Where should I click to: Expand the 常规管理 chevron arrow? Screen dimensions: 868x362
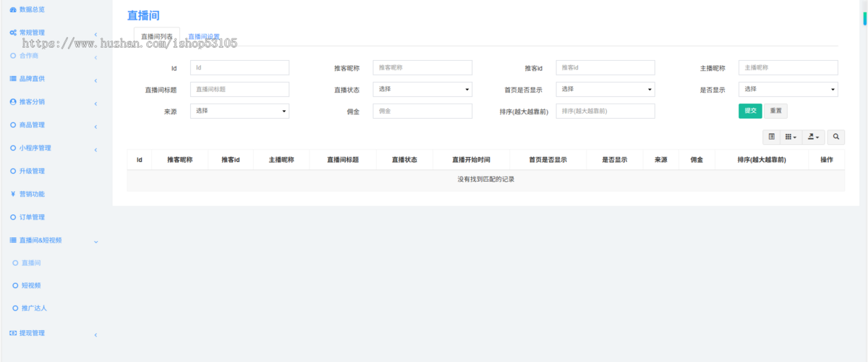[x=96, y=34]
